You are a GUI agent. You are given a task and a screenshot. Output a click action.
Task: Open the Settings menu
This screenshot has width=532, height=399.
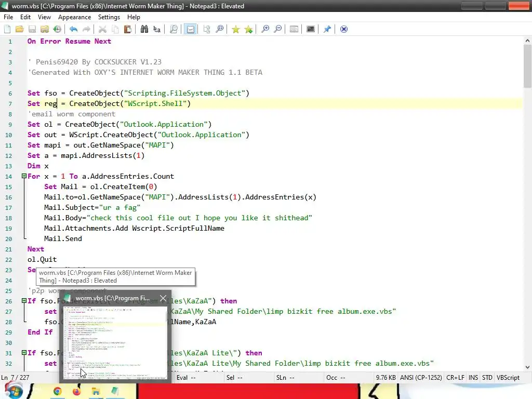point(109,17)
